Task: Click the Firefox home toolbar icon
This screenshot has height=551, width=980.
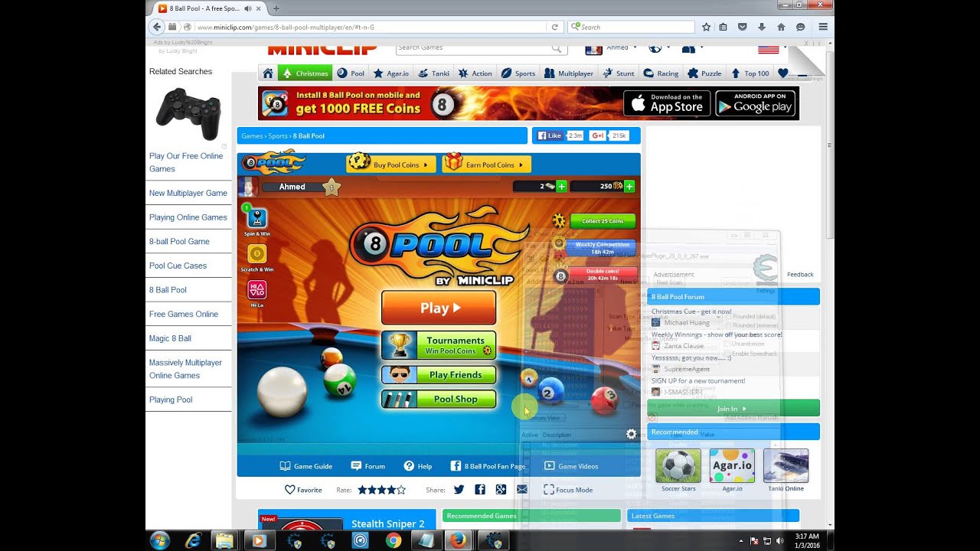Action: click(x=781, y=27)
